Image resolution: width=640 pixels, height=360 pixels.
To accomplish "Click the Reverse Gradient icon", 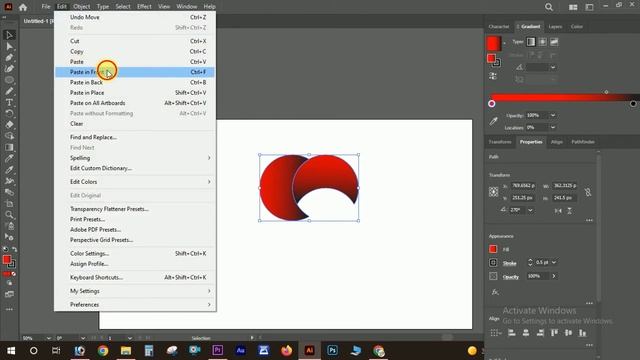I will 493,76.
